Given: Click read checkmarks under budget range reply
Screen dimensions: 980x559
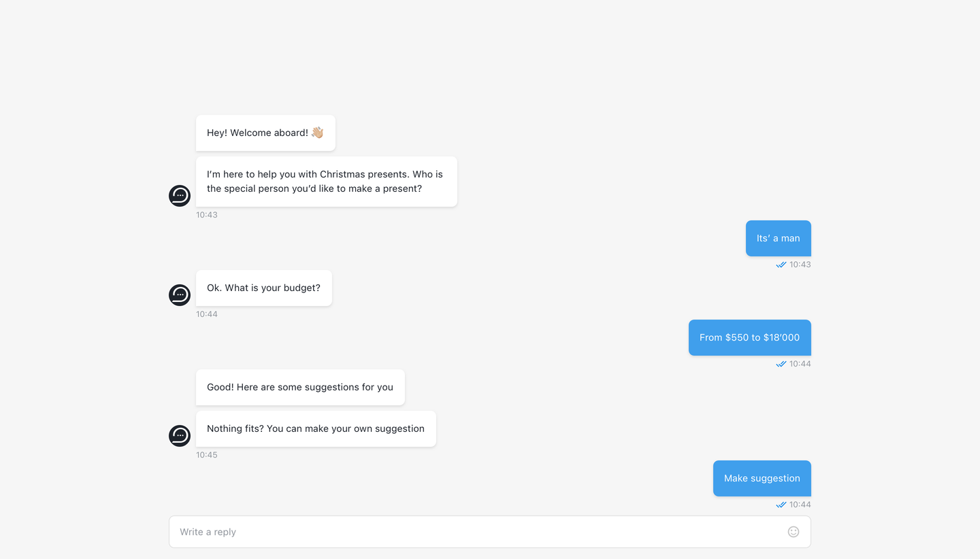Looking at the screenshot, I should [x=781, y=364].
